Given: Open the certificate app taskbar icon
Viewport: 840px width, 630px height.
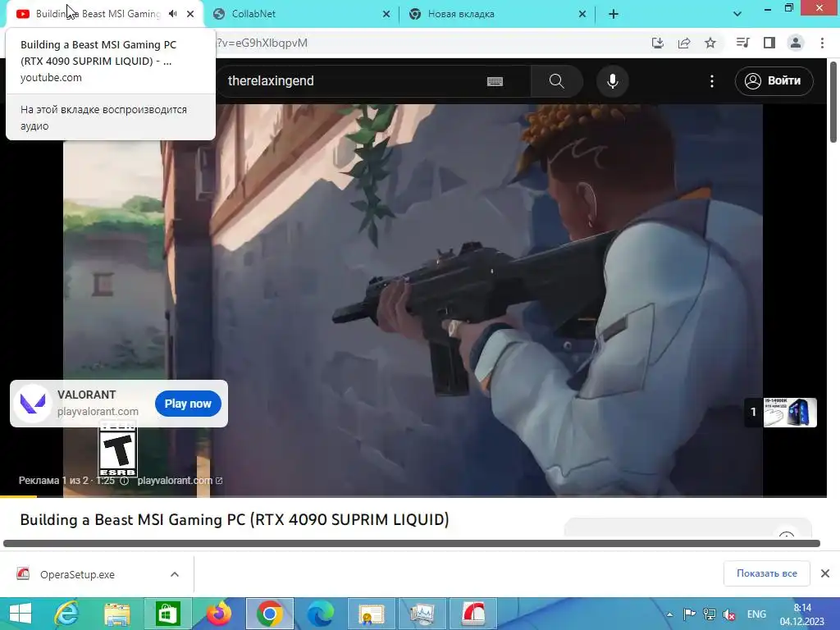Looking at the screenshot, I should pos(372,614).
